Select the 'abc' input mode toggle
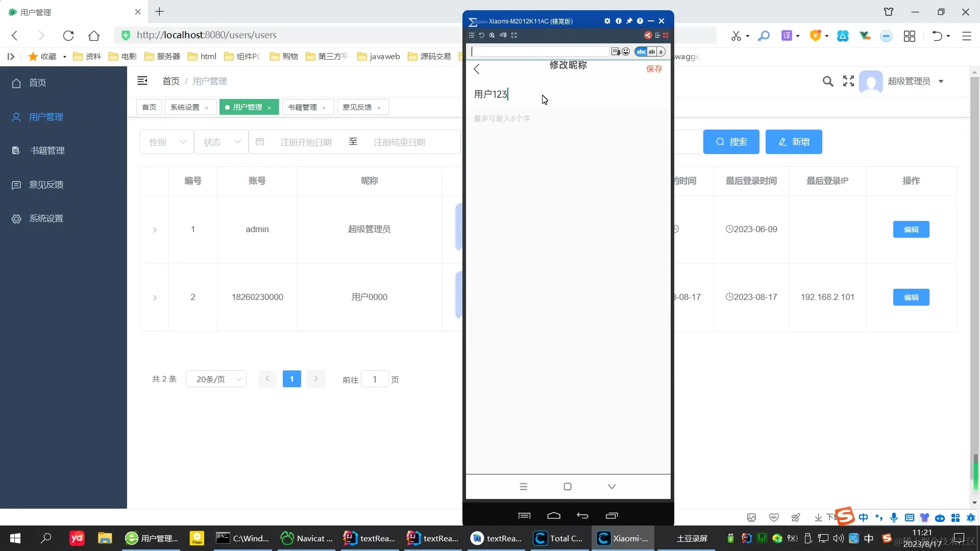Image resolution: width=980 pixels, height=551 pixels. pyautogui.click(x=641, y=52)
